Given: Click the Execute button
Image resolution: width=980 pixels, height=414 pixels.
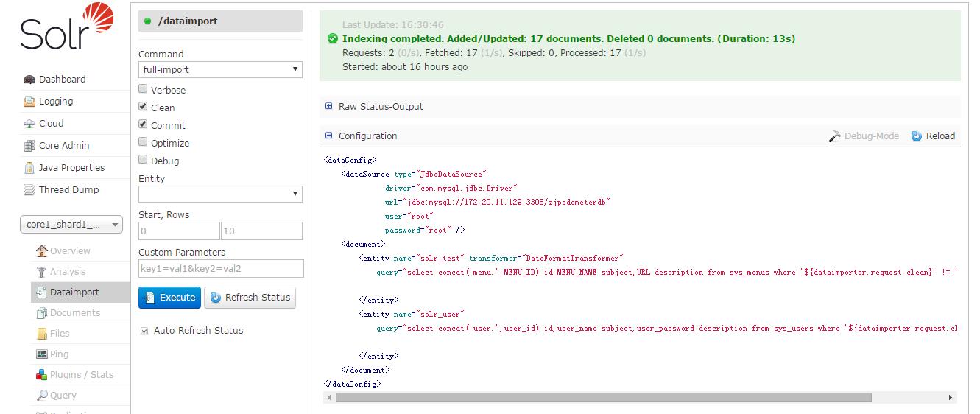Looking at the screenshot, I should [x=169, y=298].
